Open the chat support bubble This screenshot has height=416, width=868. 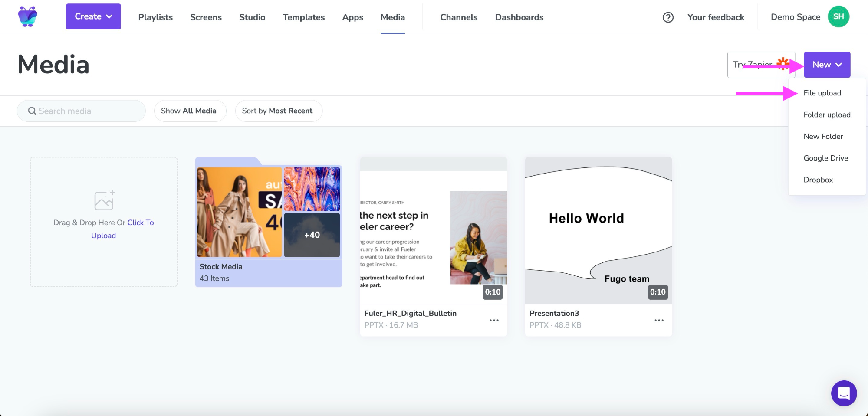coord(844,393)
